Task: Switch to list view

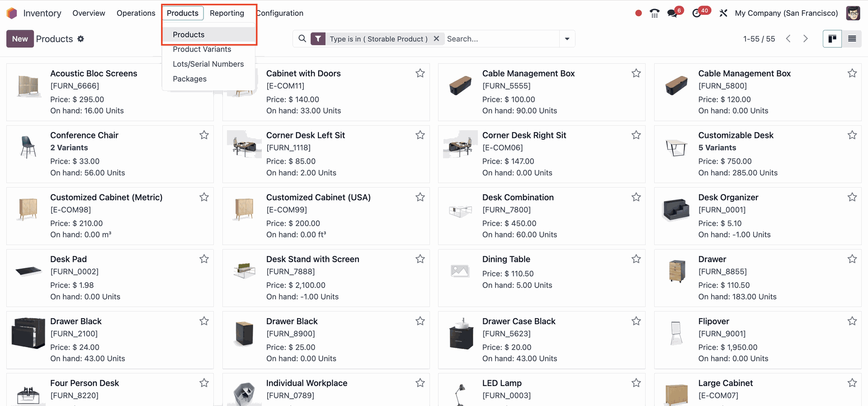Action: pyautogui.click(x=852, y=39)
